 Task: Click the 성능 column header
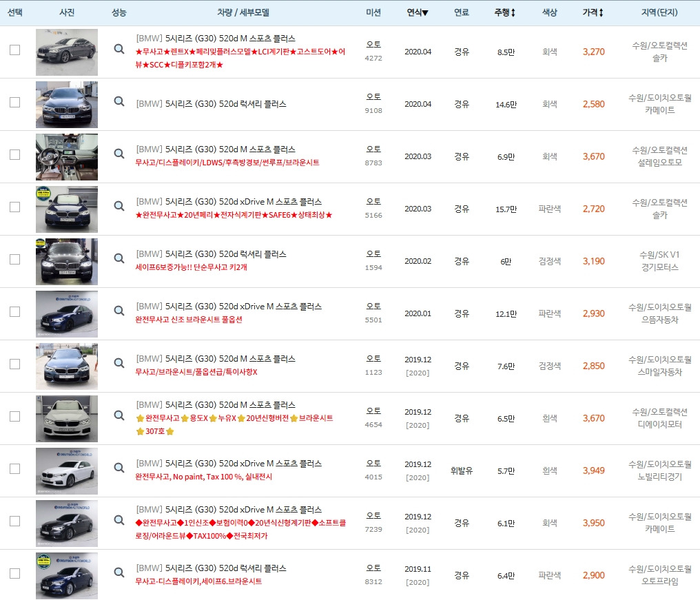pos(119,12)
